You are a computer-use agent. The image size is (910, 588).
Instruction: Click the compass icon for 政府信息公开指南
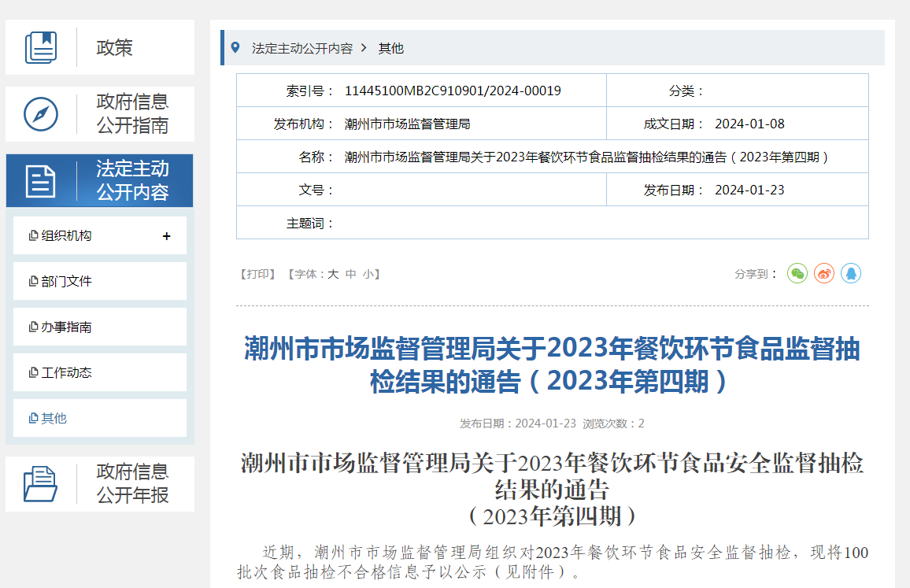point(41,114)
